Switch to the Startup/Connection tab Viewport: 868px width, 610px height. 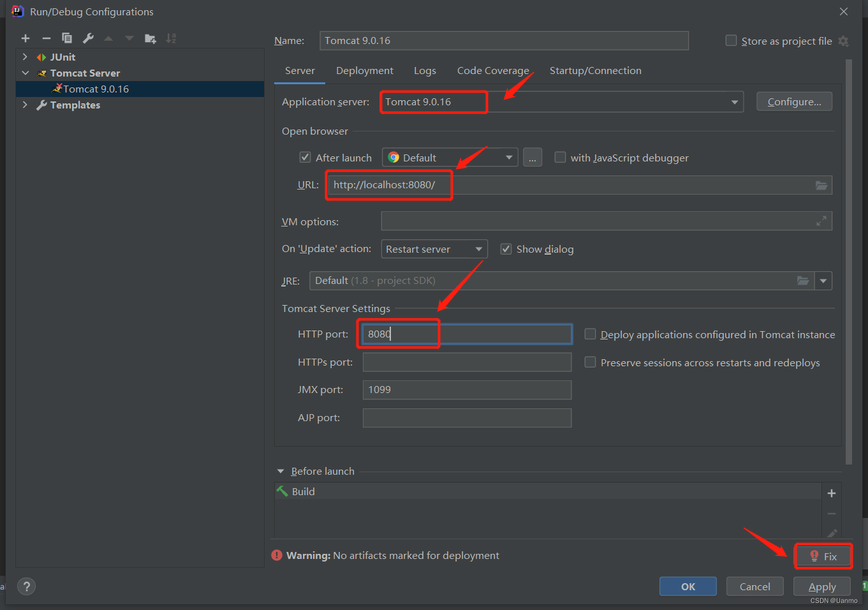click(596, 71)
